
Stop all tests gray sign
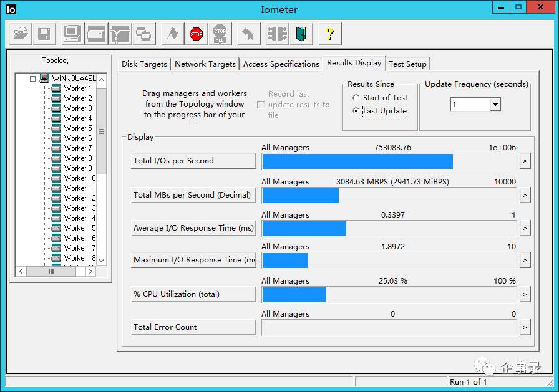coord(220,34)
